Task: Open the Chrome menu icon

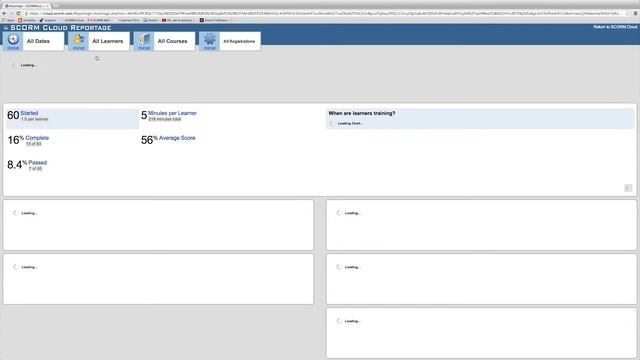Action: [636, 13]
